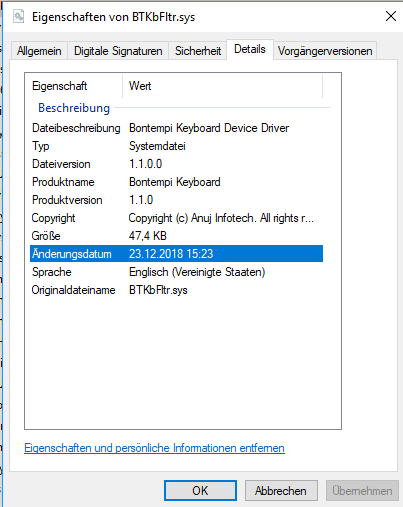The height and width of the screenshot is (507, 403).
Task: Open the Vorgängerversionen tab
Action: click(x=325, y=51)
